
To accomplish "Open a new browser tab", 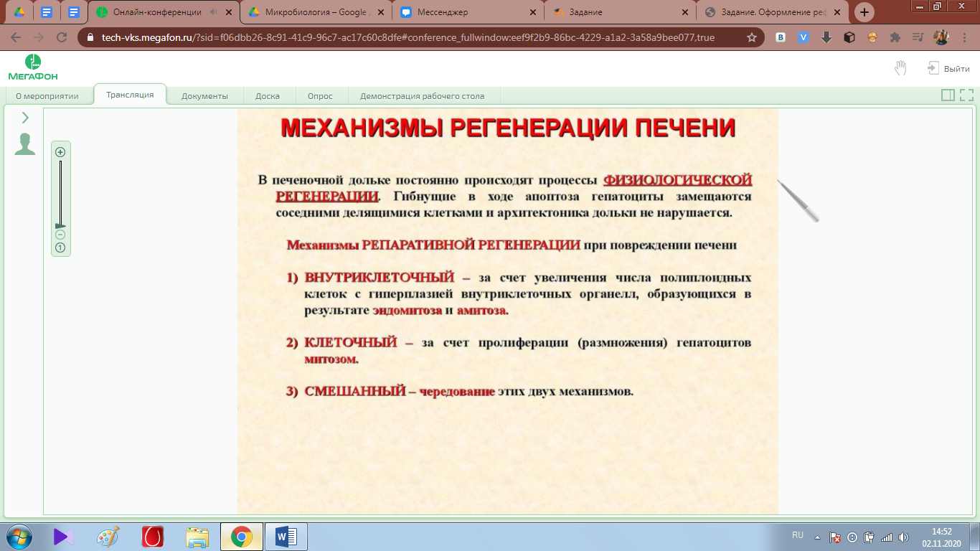I will [x=864, y=12].
